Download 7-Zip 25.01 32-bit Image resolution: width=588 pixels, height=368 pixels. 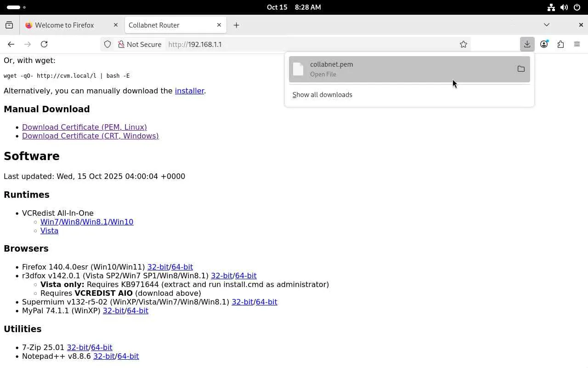point(78,347)
